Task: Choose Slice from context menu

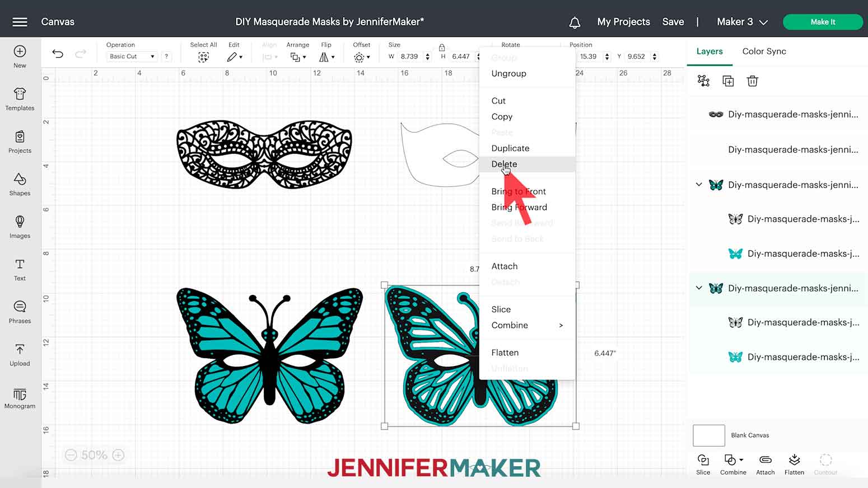Action: [x=501, y=309]
